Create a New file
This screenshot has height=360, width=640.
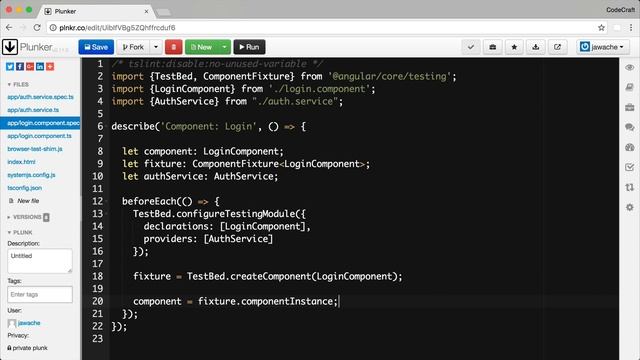[x=24, y=201]
